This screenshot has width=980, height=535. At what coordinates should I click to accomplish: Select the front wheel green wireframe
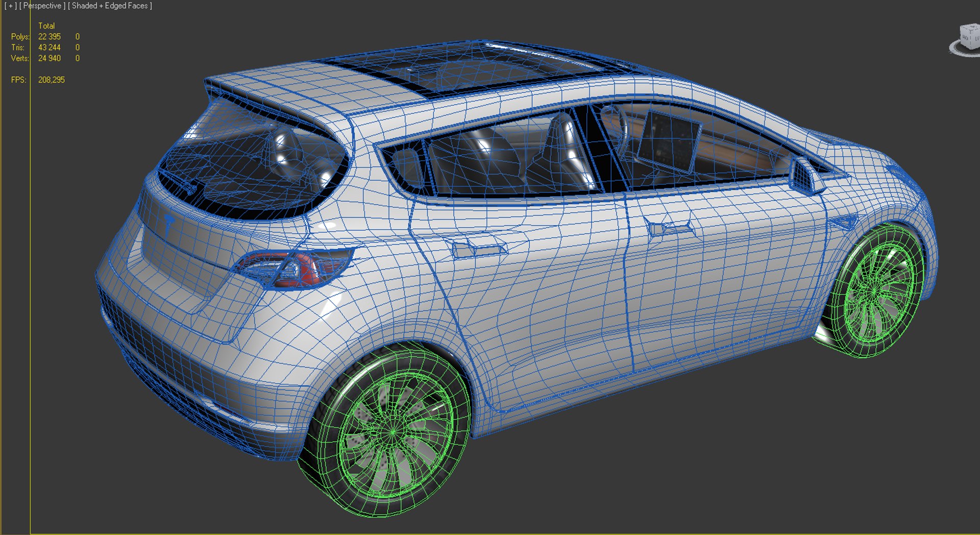[875, 290]
